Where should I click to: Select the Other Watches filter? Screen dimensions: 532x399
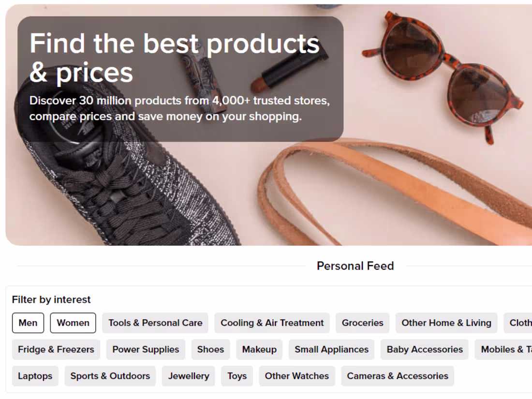pos(296,376)
